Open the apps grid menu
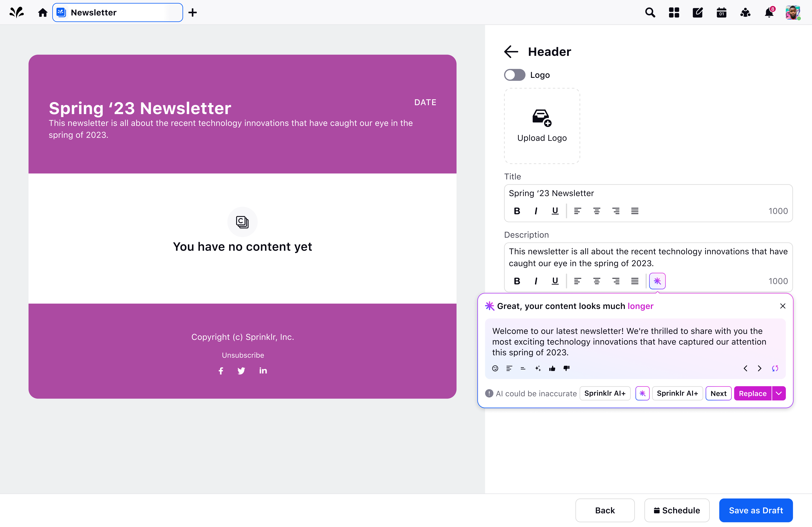 tap(674, 12)
